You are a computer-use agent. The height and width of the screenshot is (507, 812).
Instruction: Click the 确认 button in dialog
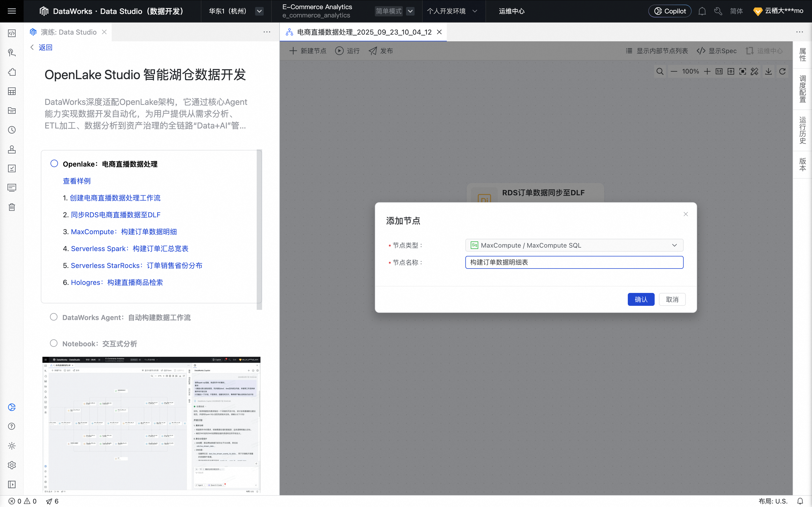click(x=640, y=299)
